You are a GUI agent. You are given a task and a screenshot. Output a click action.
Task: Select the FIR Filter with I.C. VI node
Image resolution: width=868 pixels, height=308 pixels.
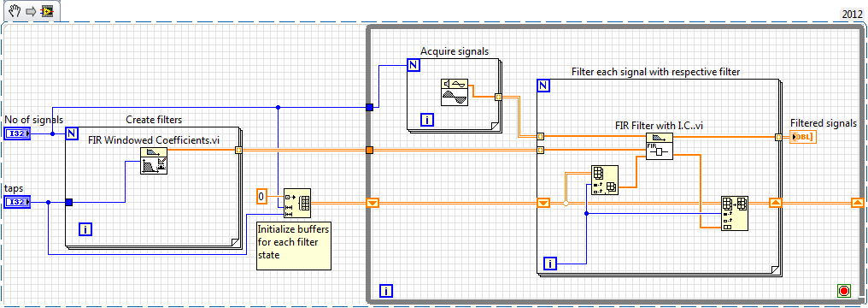click(660, 146)
